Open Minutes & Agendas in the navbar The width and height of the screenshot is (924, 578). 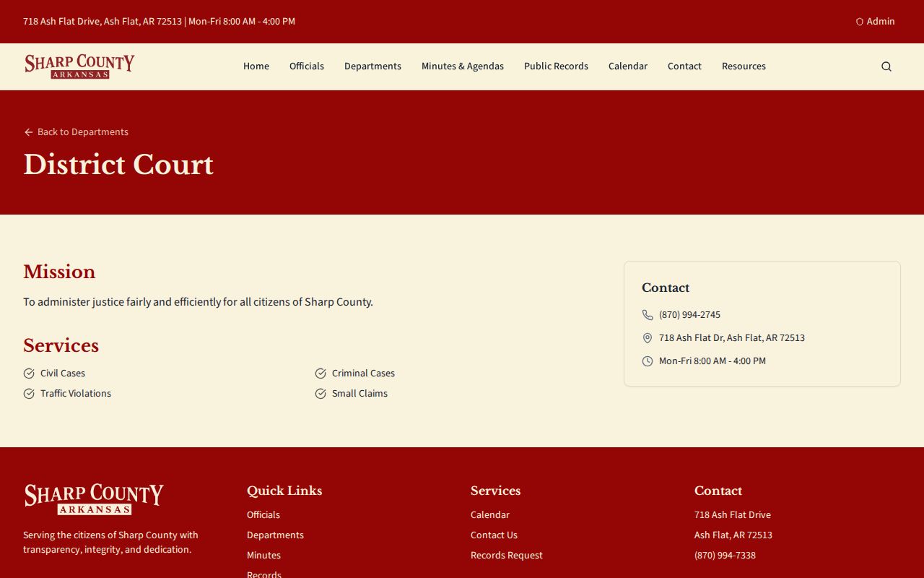pos(463,66)
